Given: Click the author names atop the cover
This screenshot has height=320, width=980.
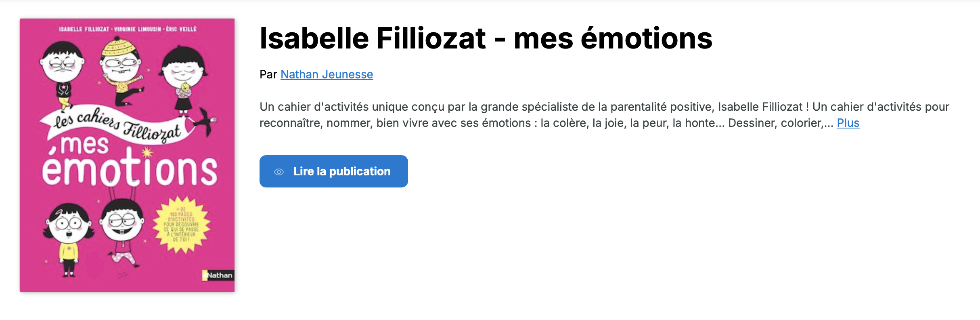Looking at the screenshot, I should pos(128,29).
